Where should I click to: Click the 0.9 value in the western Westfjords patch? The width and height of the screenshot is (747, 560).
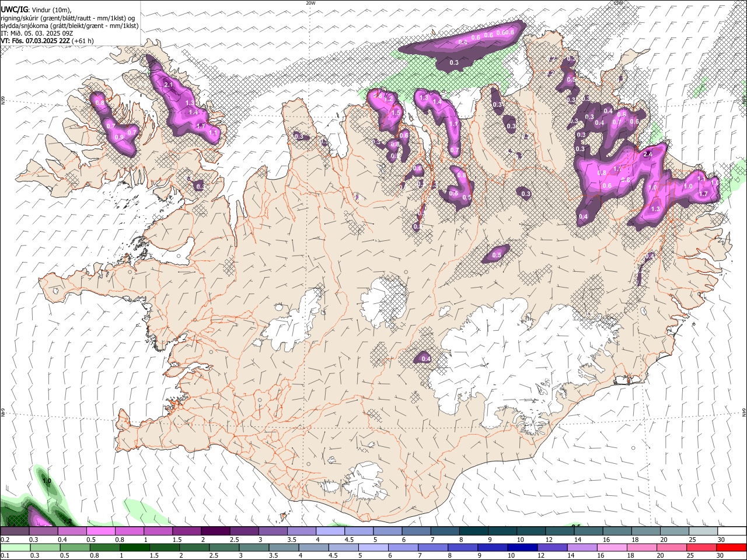pos(119,137)
